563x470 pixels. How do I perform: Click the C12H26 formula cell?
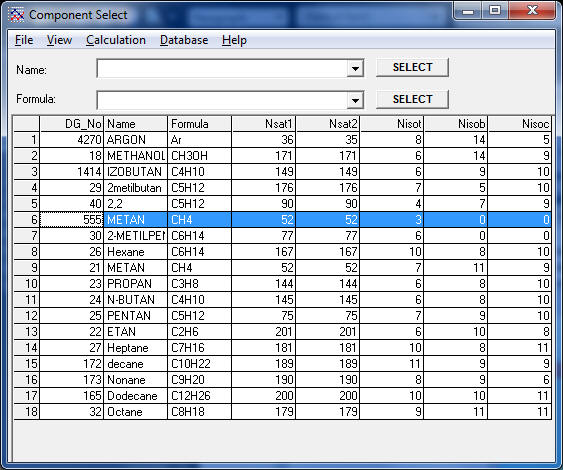coord(199,396)
